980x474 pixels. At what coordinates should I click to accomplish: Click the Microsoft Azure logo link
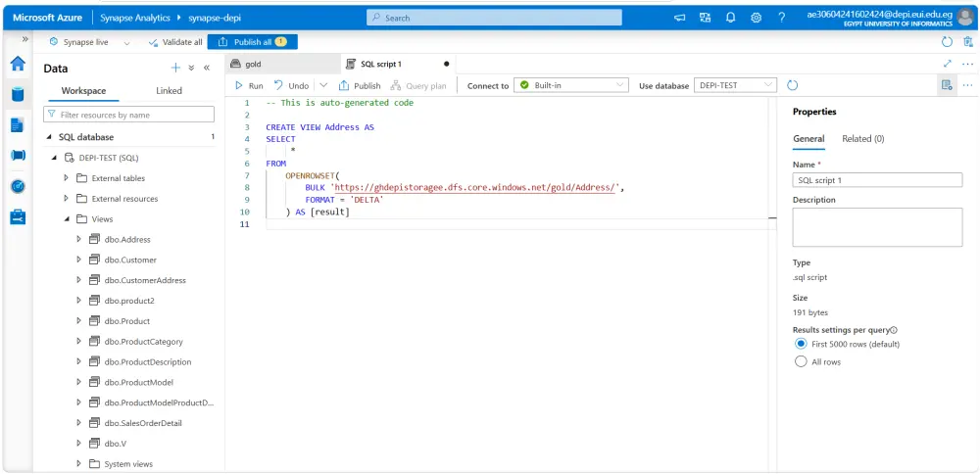[47, 18]
